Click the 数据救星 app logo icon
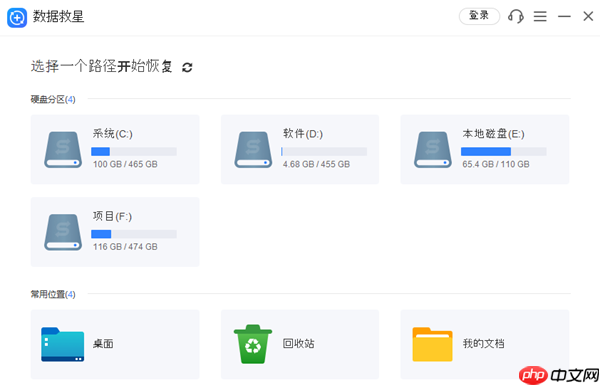Image resolution: width=600 pixels, height=385 pixels. tap(17, 18)
